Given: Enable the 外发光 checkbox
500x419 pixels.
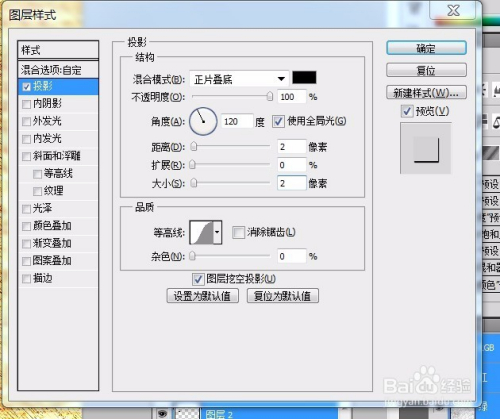Looking at the screenshot, I should (x=26, y=122).
